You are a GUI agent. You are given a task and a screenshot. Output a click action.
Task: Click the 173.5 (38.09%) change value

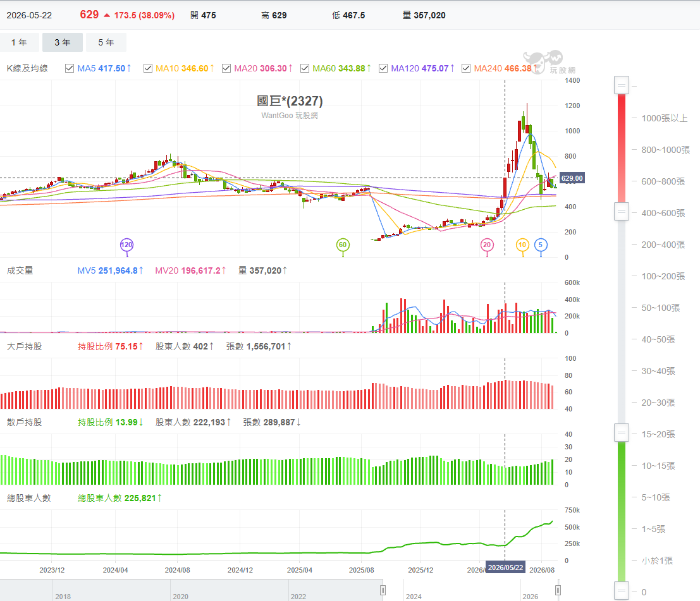pyautogui.click(x=144, y=15)
